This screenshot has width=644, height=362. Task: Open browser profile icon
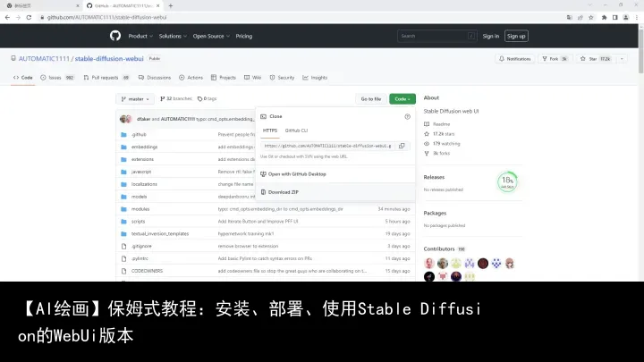625,17
